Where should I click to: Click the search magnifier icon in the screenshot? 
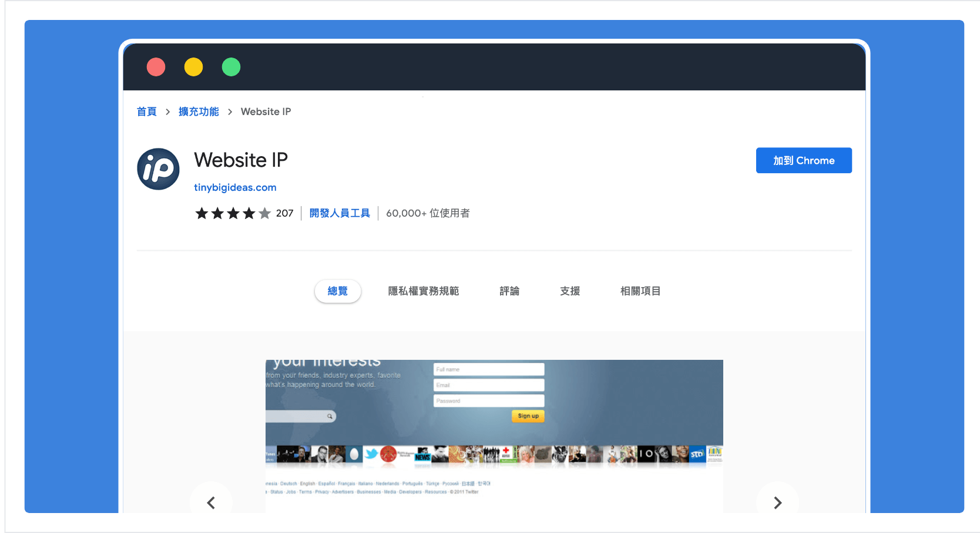(331, 416)
